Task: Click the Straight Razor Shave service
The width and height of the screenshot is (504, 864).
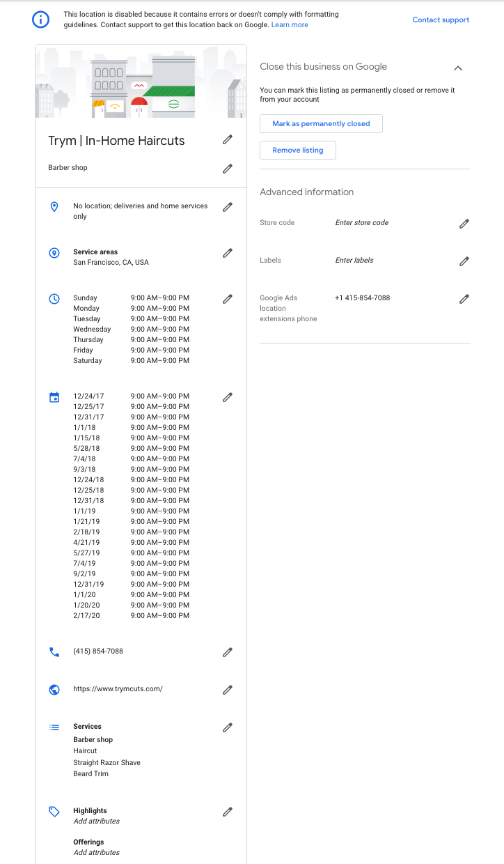Action: point(107,763)
